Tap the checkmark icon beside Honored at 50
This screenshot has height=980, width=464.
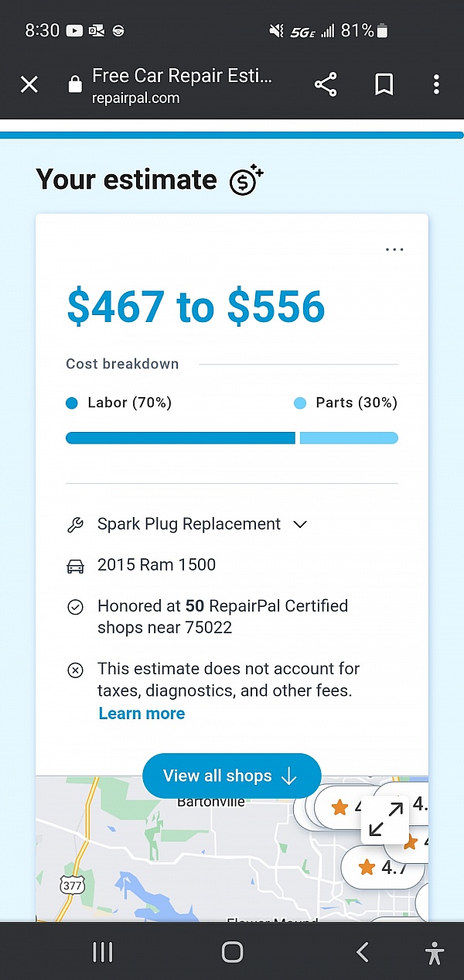75,607
